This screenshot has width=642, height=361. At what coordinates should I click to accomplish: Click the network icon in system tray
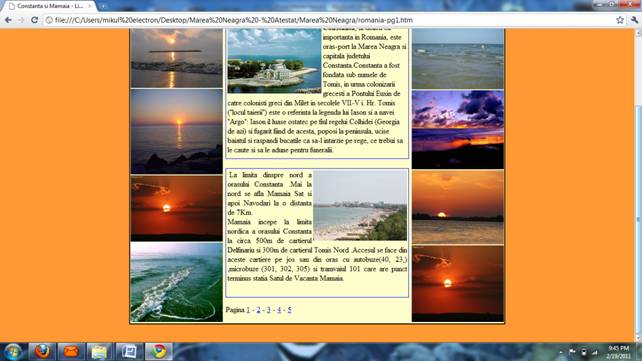pos(595,352)
